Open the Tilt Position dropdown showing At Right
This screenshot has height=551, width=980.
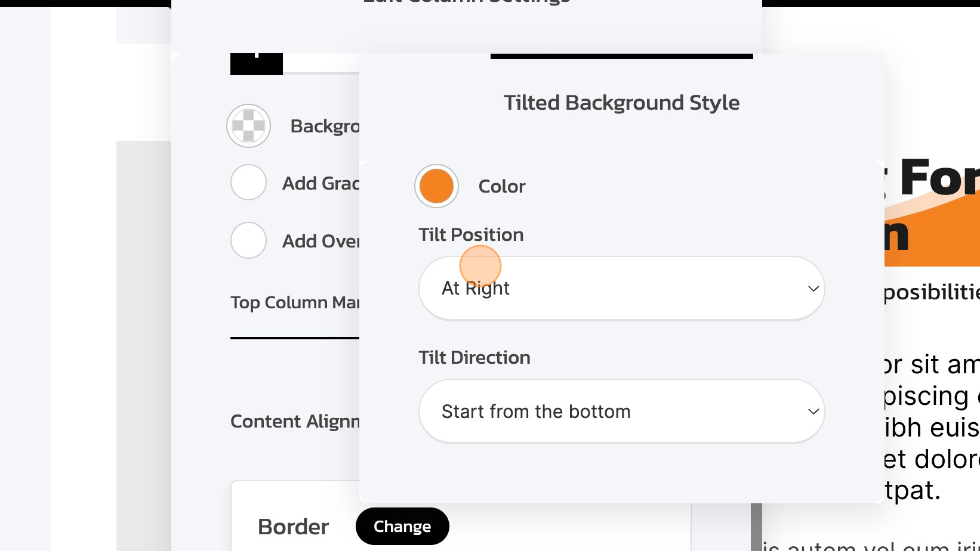(621, 288)
